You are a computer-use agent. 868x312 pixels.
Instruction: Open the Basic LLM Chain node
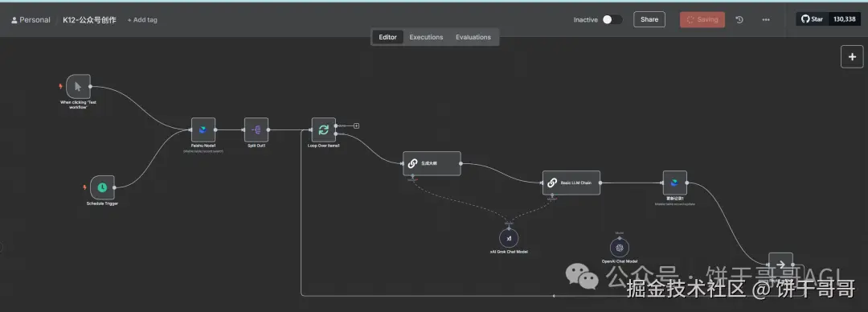click(571, 183)
